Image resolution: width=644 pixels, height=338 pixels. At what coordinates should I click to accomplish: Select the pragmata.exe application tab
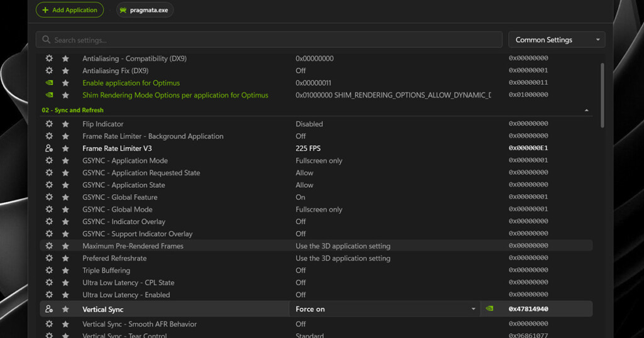click(145, 10)
